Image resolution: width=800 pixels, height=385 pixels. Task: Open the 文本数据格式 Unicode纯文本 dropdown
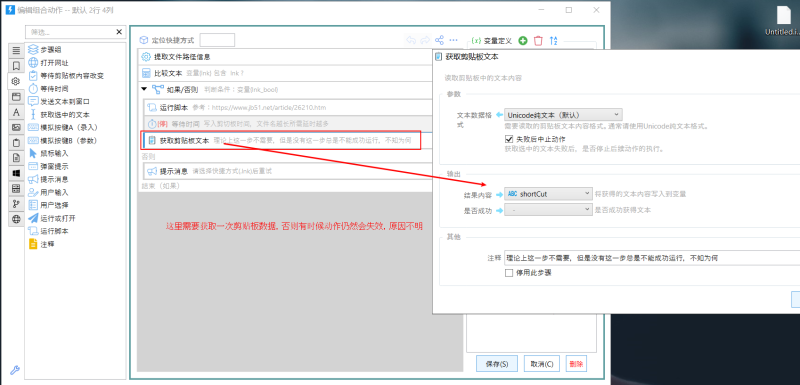coord(563,115)
